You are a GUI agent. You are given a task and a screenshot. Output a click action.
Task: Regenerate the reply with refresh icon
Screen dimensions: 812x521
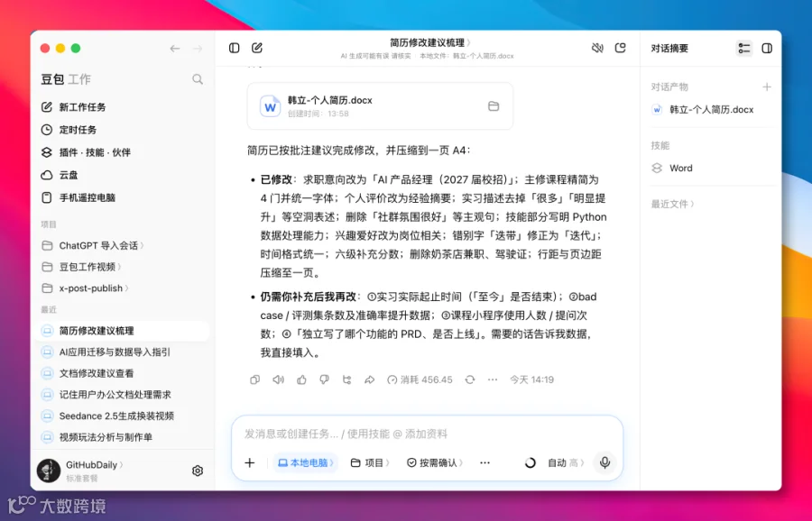(470, 379)
